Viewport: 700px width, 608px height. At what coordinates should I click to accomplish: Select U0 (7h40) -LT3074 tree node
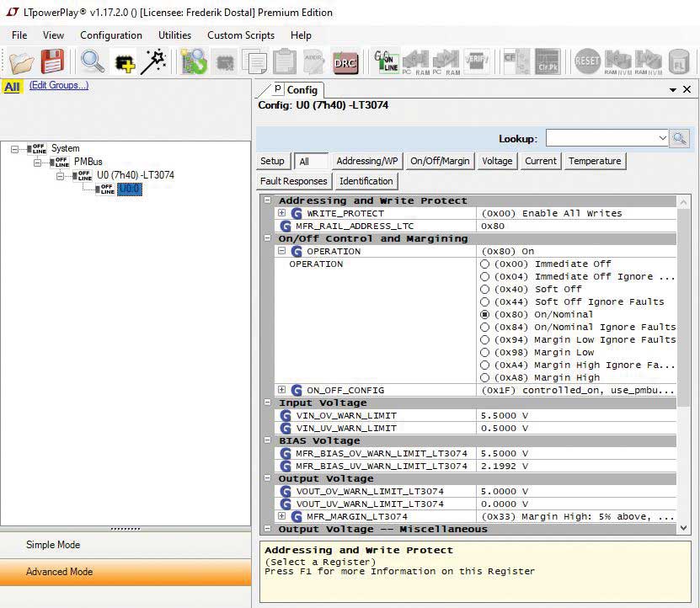(x=135, y=175)
